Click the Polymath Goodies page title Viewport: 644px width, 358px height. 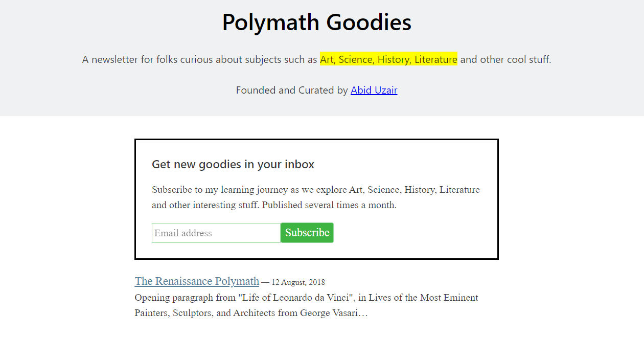click(x=316, y=23)
